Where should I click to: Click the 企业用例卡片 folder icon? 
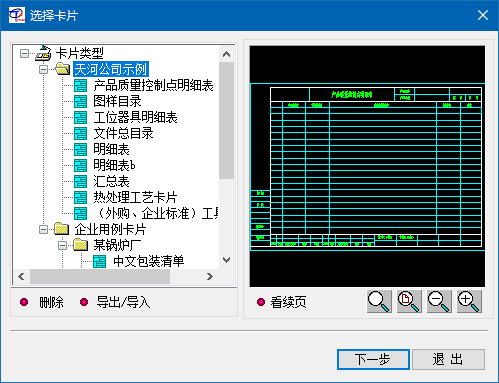[x=62, y=229]
